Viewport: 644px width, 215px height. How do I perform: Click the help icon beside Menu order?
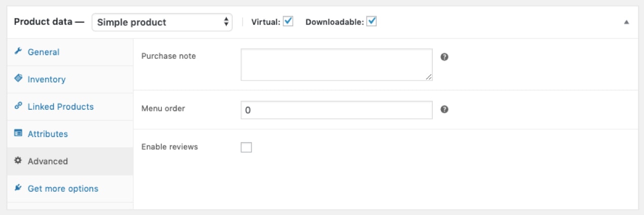(x=445, y=109)
